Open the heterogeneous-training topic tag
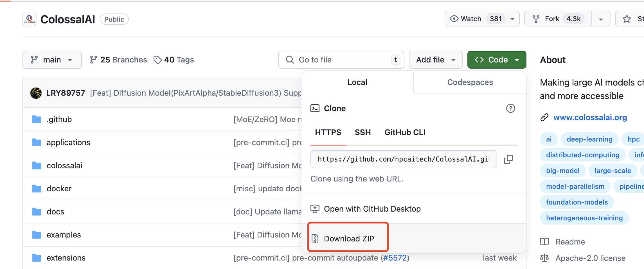 584,218
